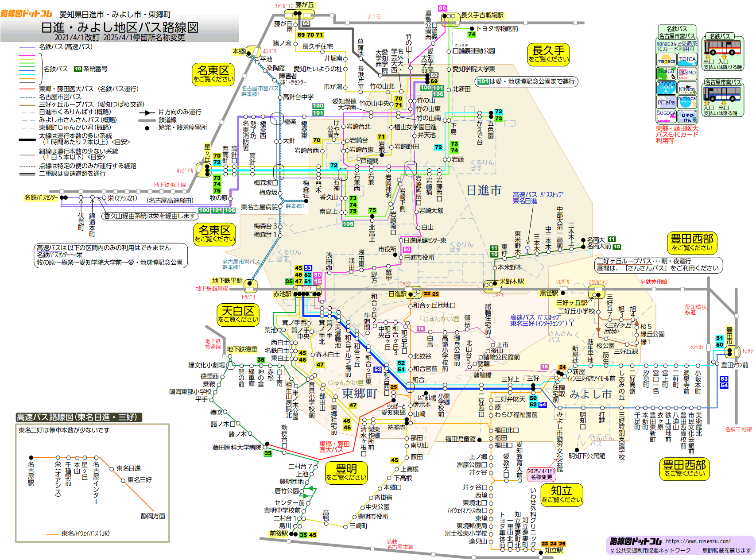Click the みよし市 city name label
The height and width of the screenshot is (560, 756).
pyautogui.click(x=590, y=394)
